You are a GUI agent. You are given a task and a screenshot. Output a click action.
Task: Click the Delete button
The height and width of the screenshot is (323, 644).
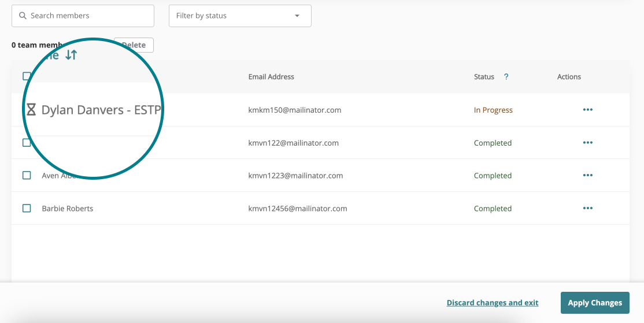pos(134,45)
